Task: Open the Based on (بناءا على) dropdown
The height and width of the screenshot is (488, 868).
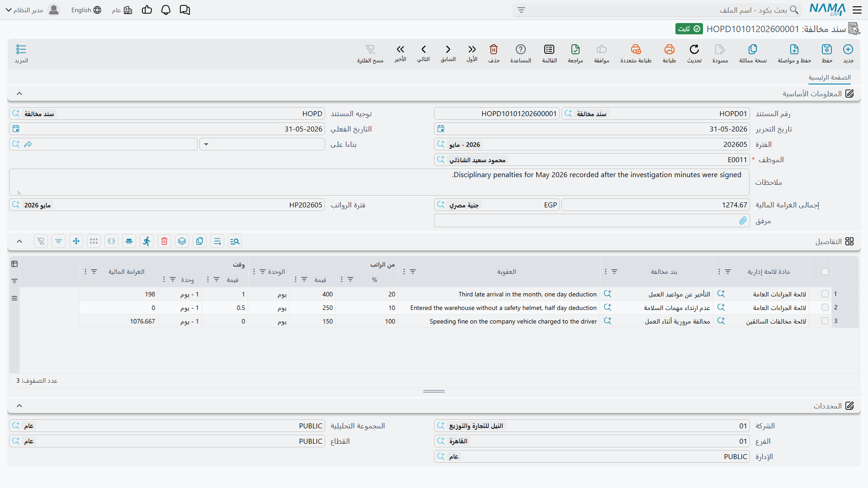Action: [x=206, y=145]
